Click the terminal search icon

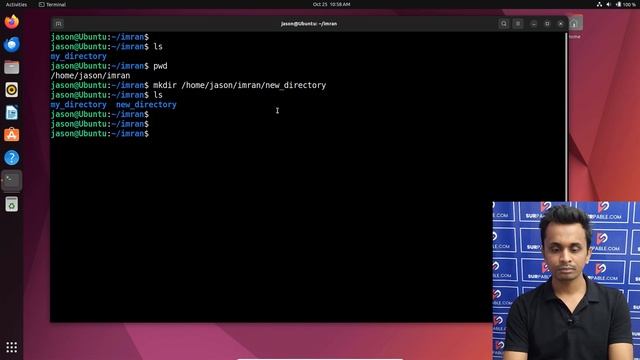click(x=504, y=24)
